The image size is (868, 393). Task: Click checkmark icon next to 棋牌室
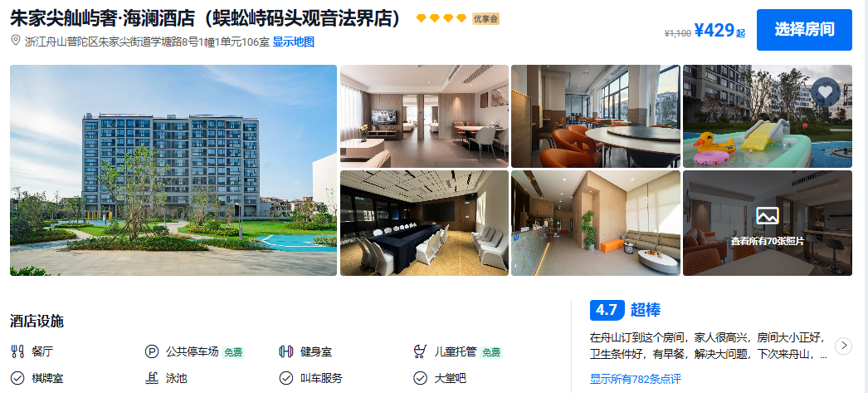[17, 378]
